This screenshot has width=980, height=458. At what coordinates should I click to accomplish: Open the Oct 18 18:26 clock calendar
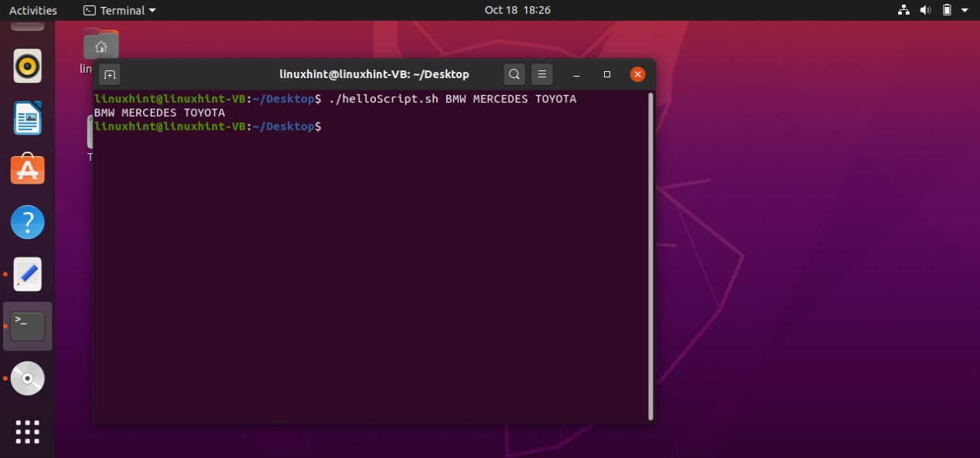[x=517, y=10]
